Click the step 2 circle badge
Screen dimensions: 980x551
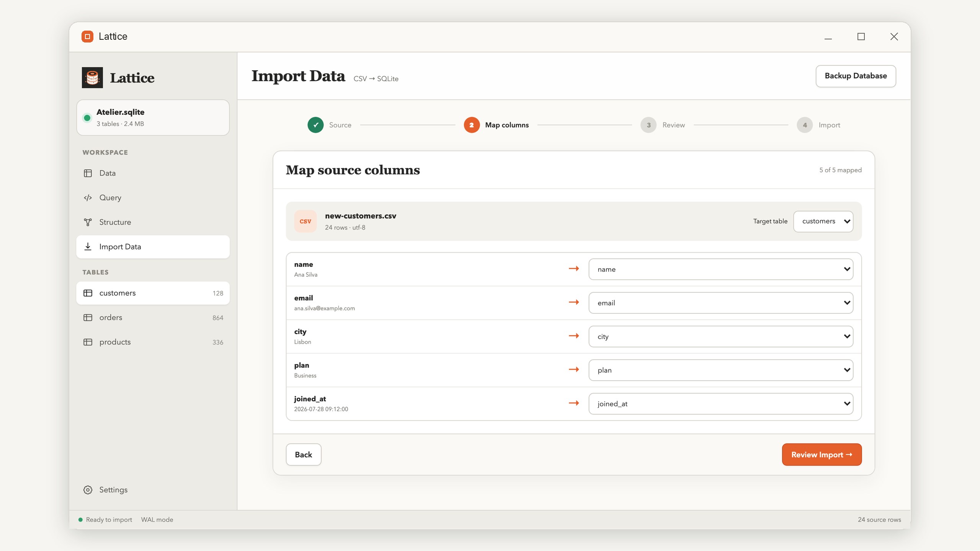(472, 125)
